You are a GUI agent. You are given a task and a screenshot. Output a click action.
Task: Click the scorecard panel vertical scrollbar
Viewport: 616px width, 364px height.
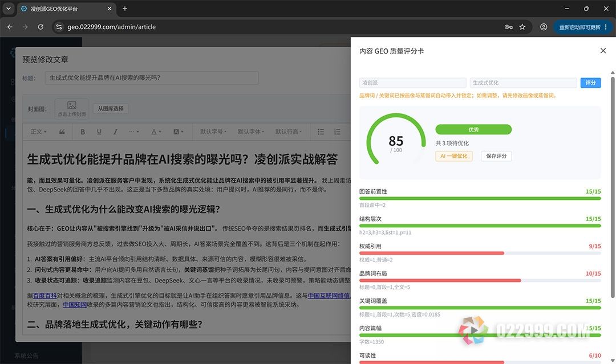(613, 187)
